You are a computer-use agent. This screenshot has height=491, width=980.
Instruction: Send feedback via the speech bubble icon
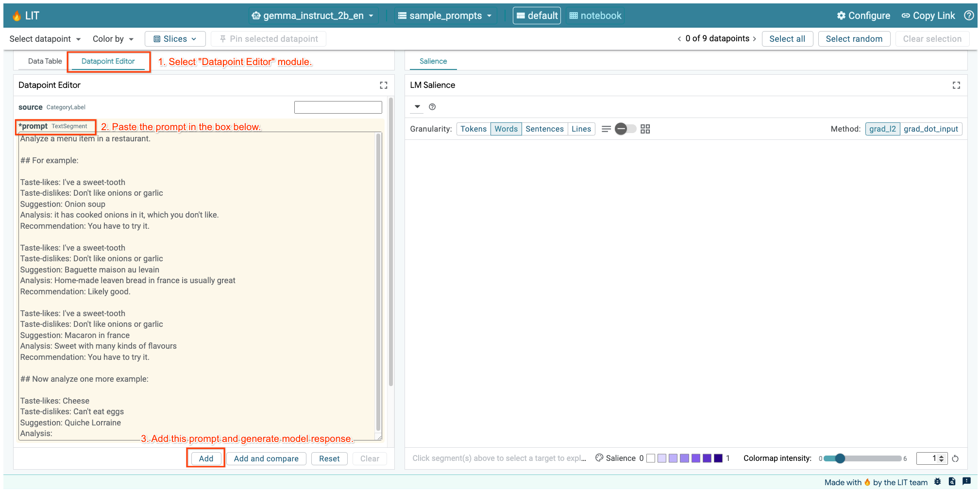tap(966, 482)
